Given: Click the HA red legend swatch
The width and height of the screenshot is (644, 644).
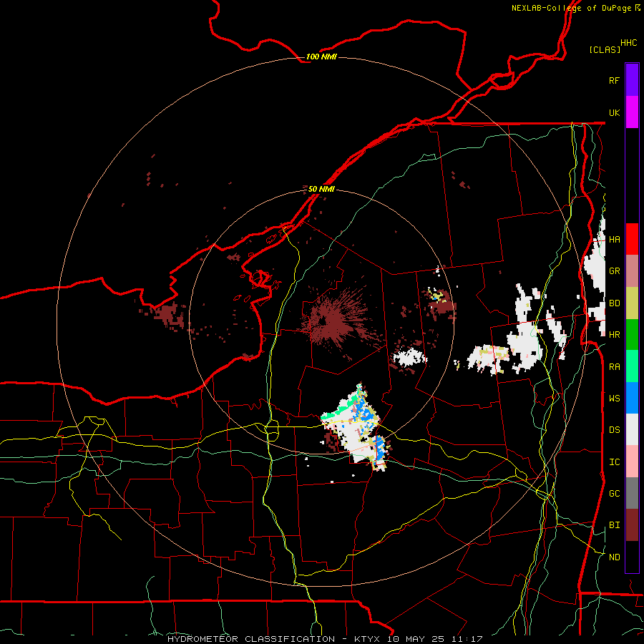Looking at the screenshot, I should tap(632, 239).
